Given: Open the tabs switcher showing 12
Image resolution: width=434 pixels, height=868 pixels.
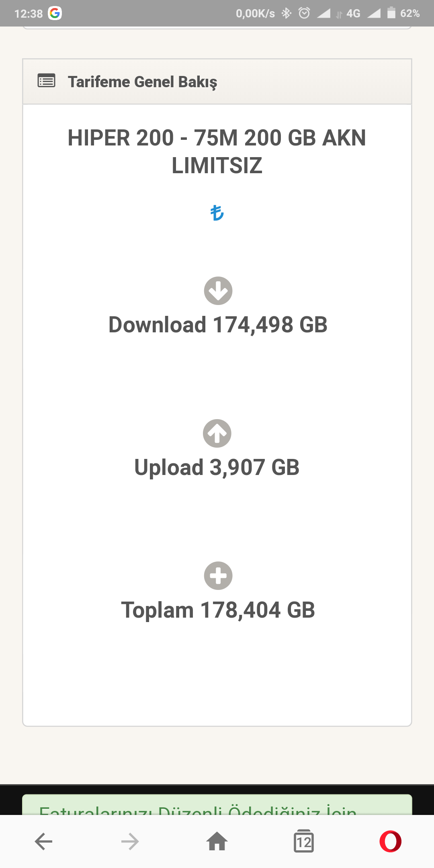Looking at the screenshot, I should click(x=304, y=841).
